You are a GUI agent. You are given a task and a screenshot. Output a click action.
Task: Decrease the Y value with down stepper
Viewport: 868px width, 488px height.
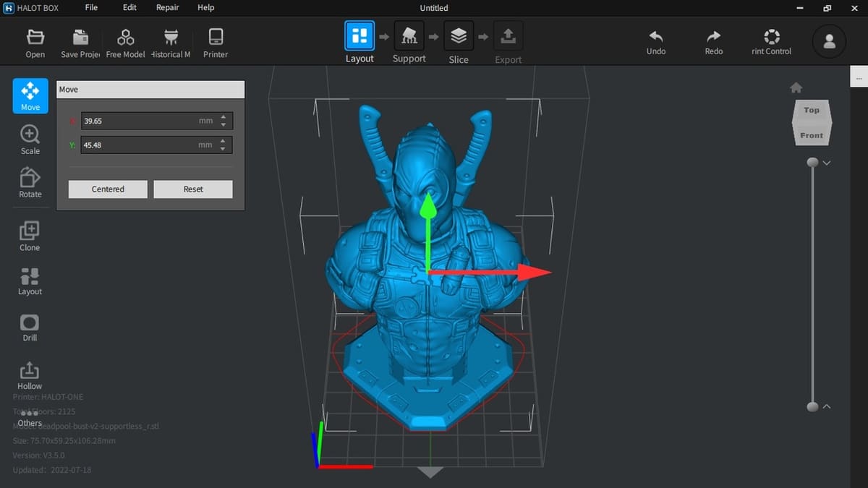pos(224,149)
